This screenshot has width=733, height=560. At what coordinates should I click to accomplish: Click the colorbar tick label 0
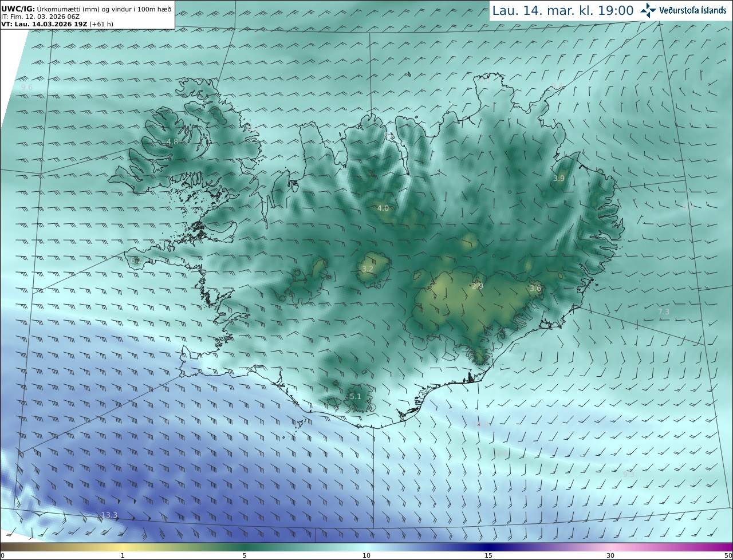(2, 555)
